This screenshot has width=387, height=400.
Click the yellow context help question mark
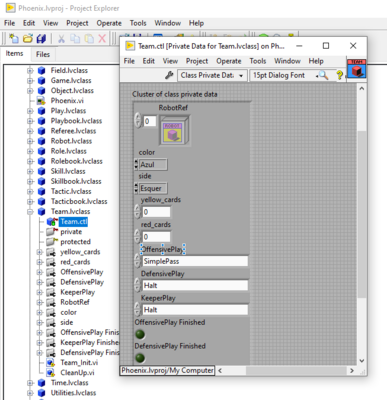point(339,75)
